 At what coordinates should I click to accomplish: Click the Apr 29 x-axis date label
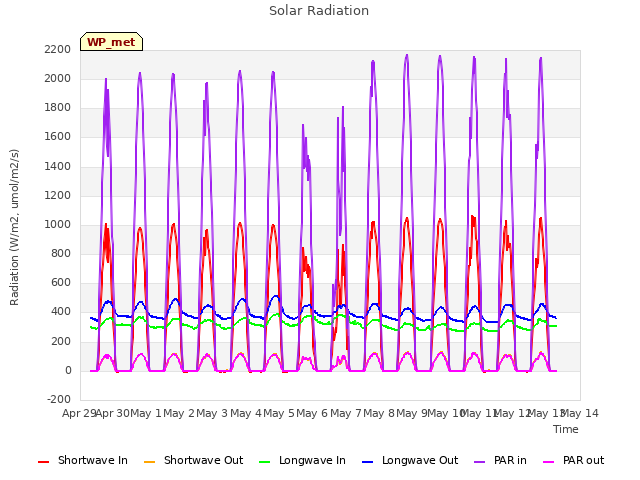point(78,413)
